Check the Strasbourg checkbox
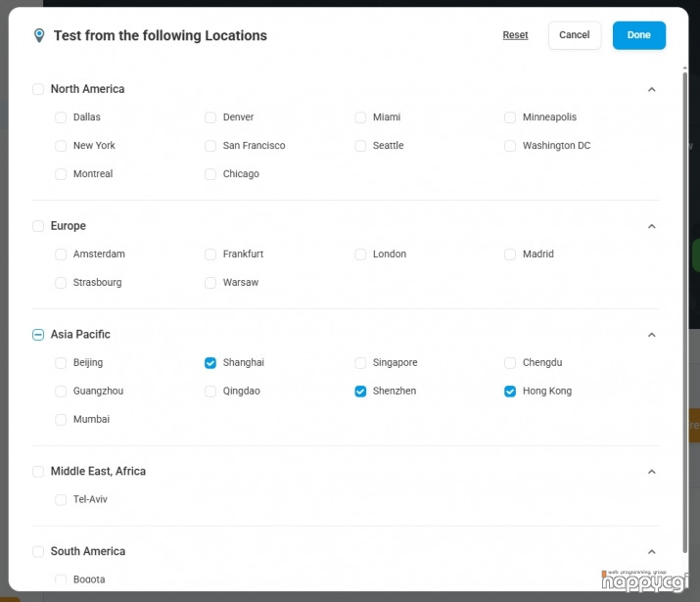 click(x=61, y=283)
